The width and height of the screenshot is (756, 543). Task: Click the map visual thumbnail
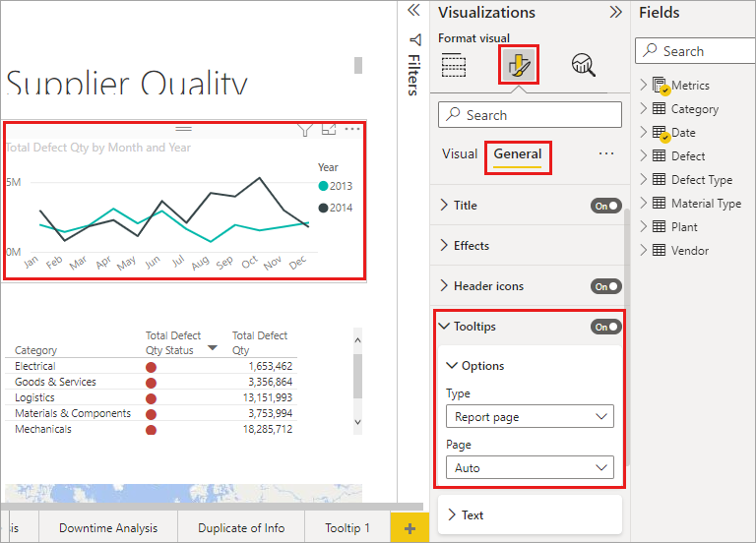tap(183, 494)
